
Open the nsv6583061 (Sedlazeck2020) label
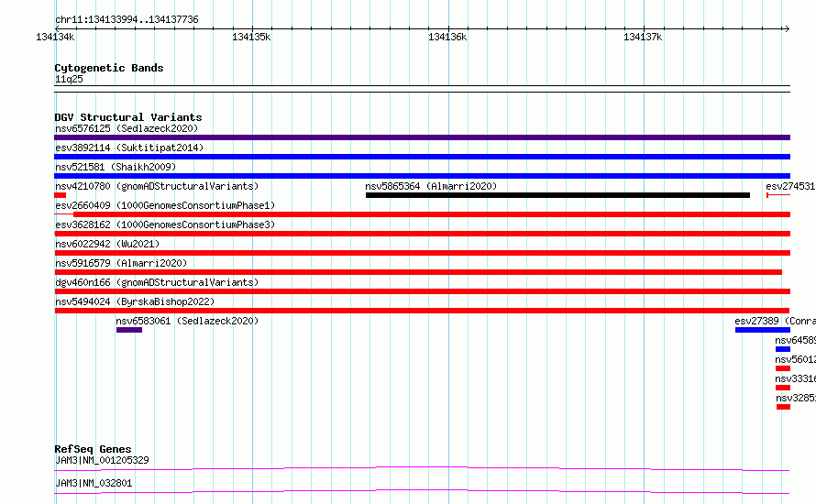pos(187,321)
